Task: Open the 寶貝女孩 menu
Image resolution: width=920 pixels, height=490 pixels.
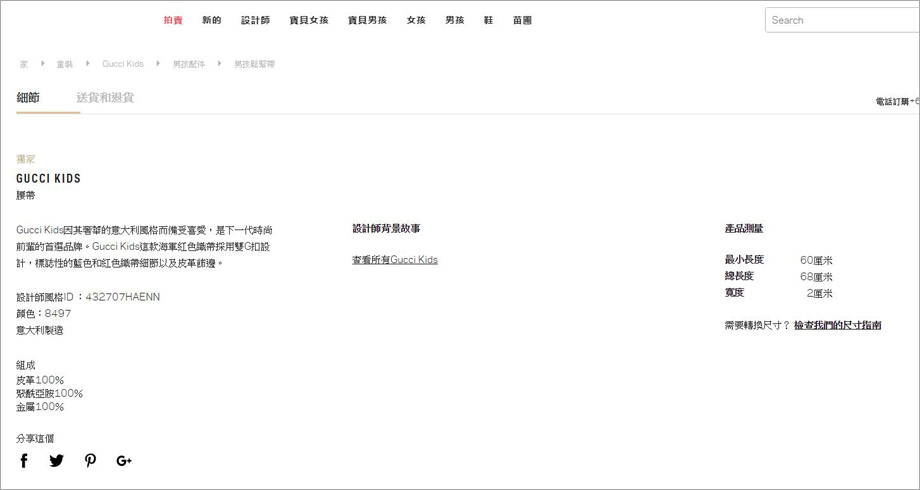Action: click(309, 20)
